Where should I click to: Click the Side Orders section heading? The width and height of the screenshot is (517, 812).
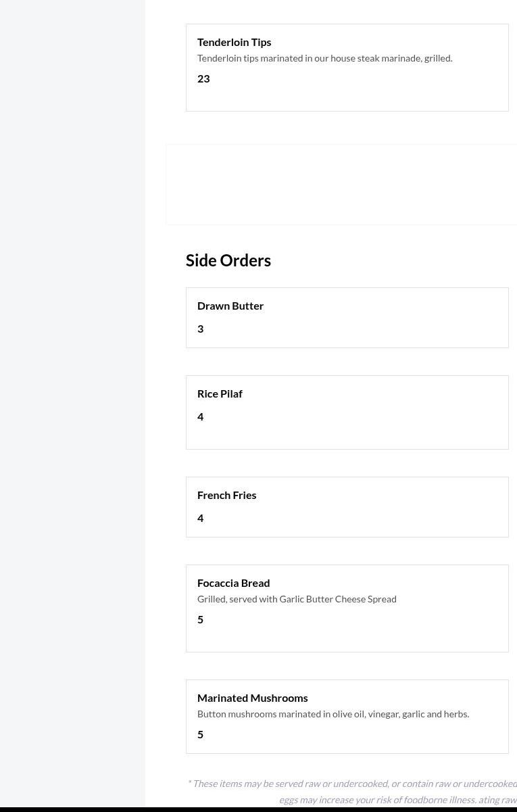pos(228,260)
